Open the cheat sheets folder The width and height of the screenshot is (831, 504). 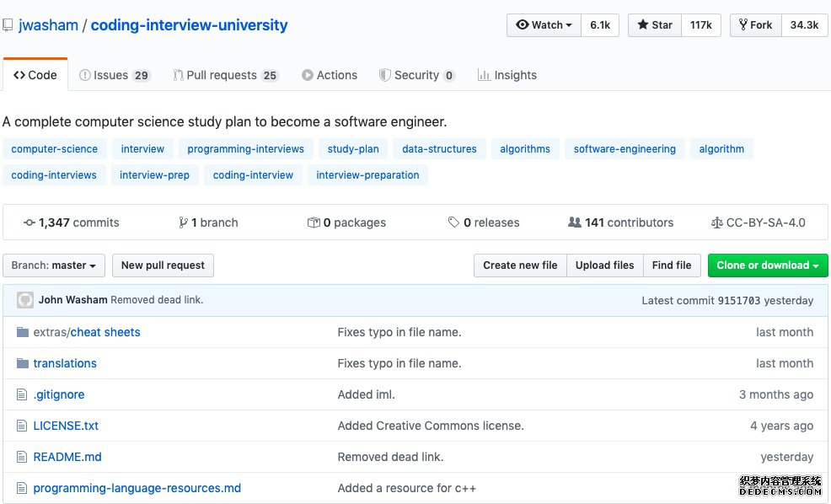click(x=105, y=332)
